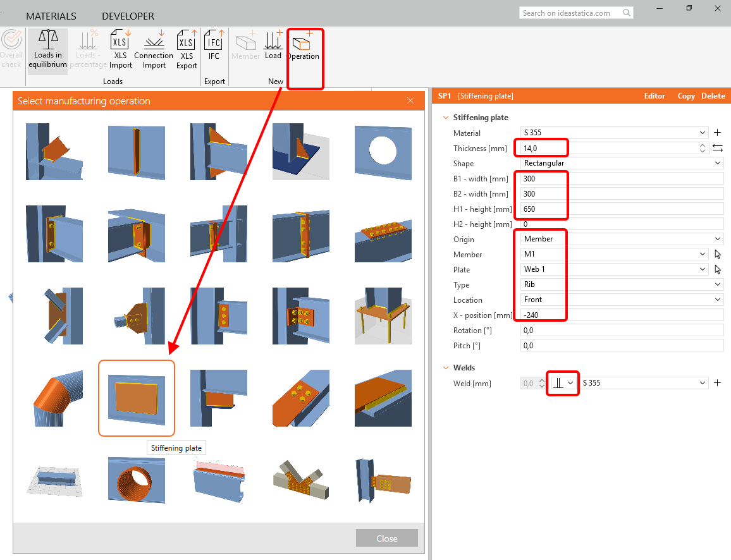The image size is (731, 560).
Task: Pick Member from scene with cursor icon
Action: [718, 254]
